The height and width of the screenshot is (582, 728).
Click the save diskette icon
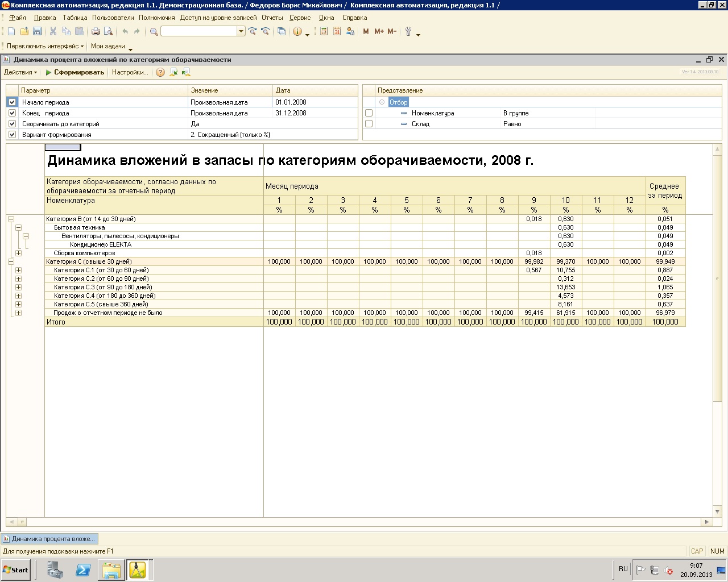tap(37, 32)
